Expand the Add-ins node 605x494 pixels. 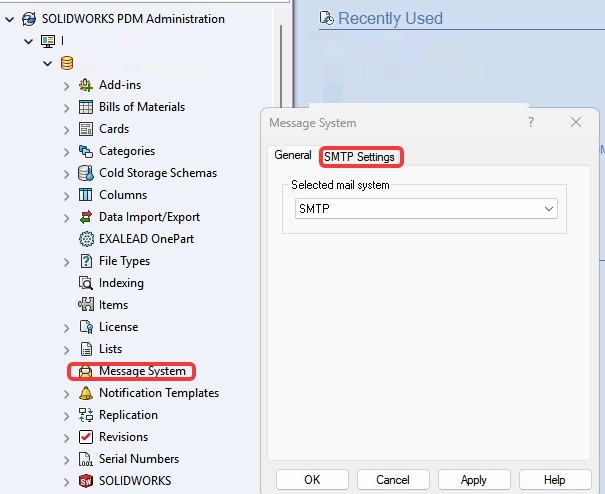click(x=67, y=86)
